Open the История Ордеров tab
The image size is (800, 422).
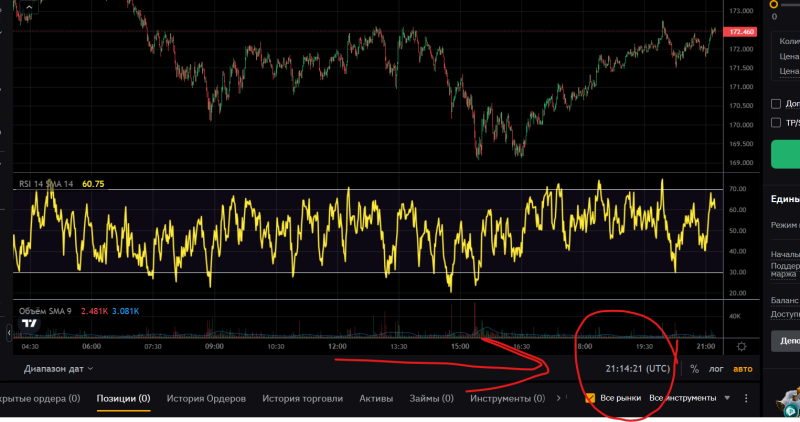point(206,399)
